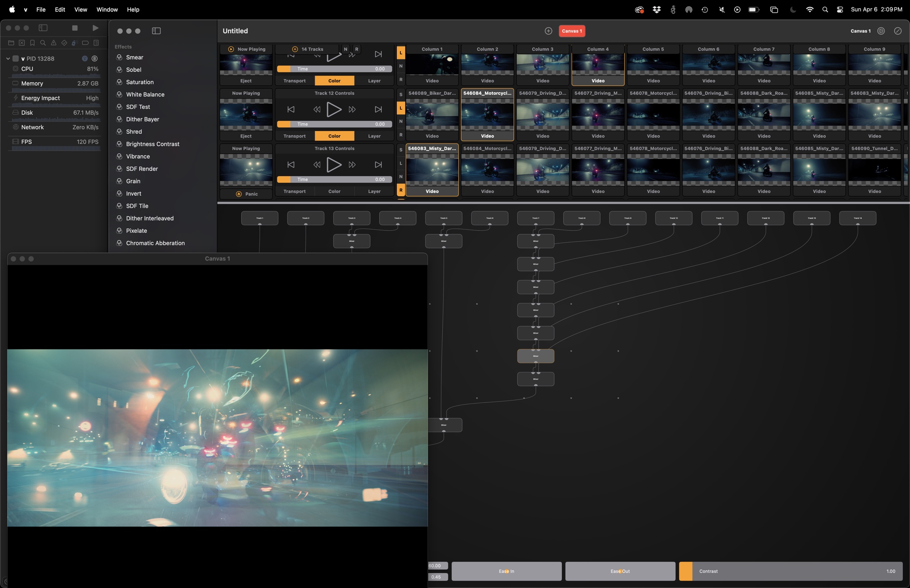This screenshot has height=588, width=910.
Task: Click the stop icon in debug toolbar
Action: 75,28
